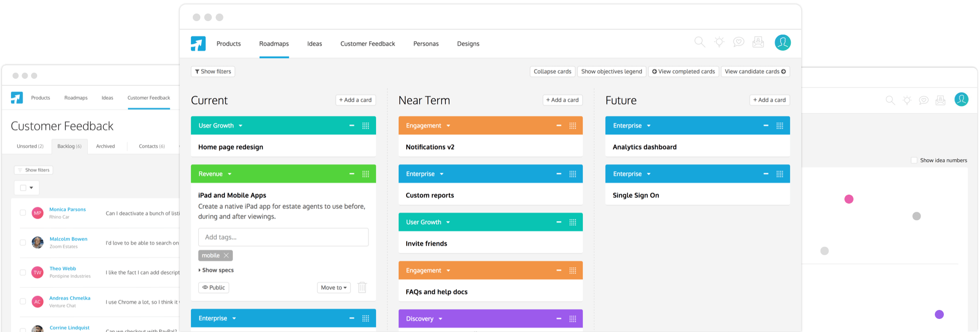Click the inbox tray icon in front window

click(x=758, y=42)
